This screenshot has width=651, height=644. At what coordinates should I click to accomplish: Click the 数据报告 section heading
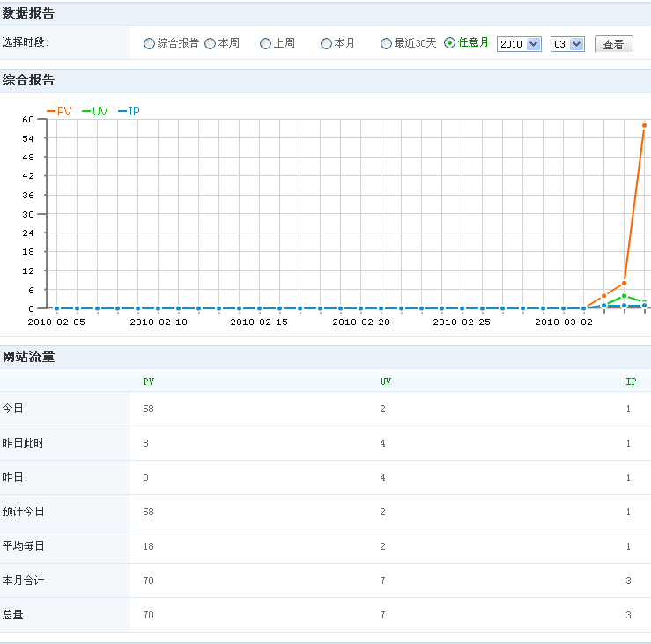pyautogui.click(x=28, y=13)
